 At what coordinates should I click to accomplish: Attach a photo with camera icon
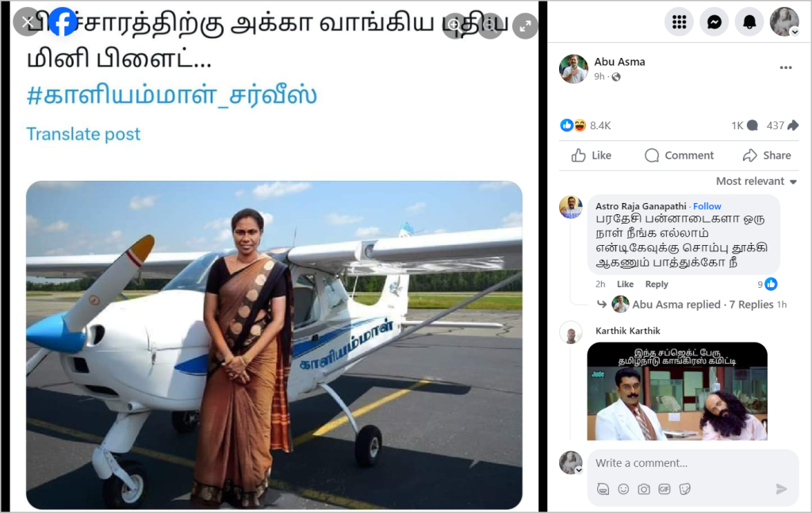[x=644, y=489]
